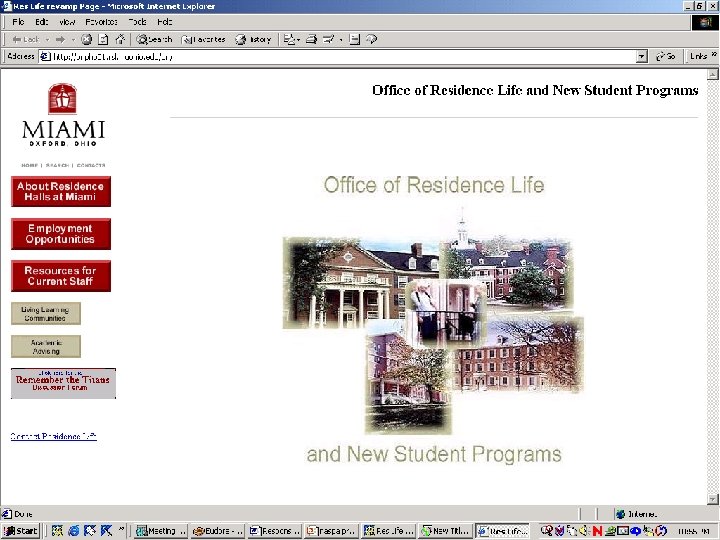720x540 pixels.
Task: Switch to the Meeting taskbar window
Action: (x=160, y=531)
